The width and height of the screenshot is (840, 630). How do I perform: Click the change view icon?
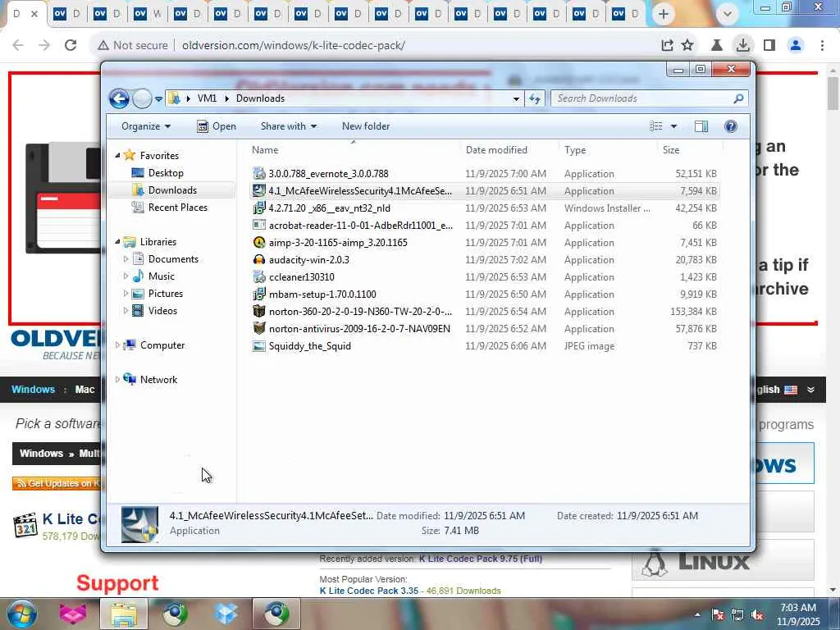point(656,126)
